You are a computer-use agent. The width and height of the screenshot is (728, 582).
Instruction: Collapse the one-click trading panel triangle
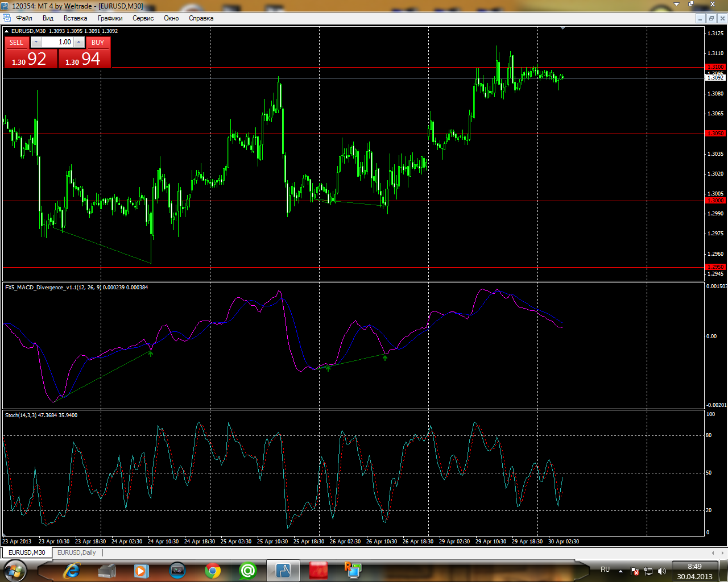click(7, 31)
